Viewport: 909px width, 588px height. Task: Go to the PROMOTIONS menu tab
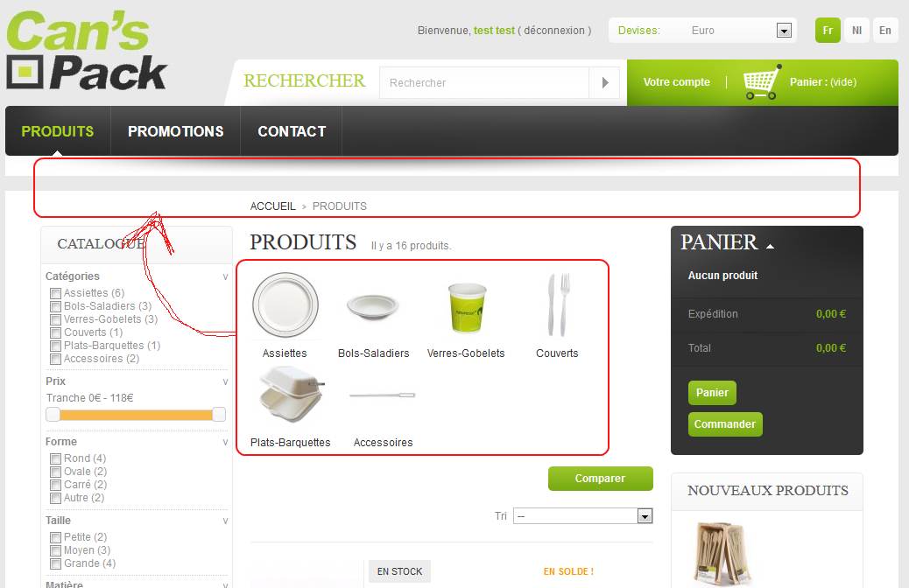tap(176, 131)
